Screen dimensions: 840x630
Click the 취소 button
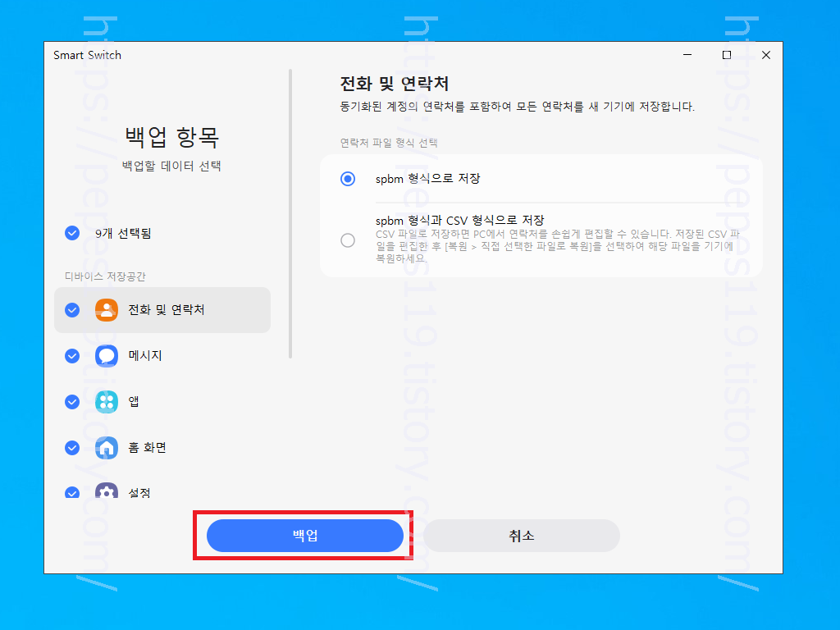521,535
